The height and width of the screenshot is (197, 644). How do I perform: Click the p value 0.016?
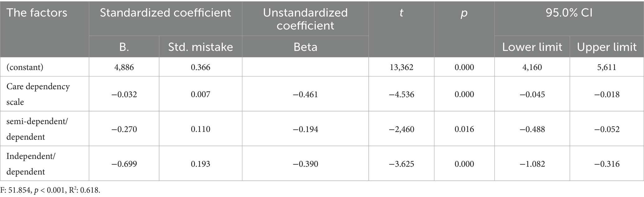click(x=464, y=129)
